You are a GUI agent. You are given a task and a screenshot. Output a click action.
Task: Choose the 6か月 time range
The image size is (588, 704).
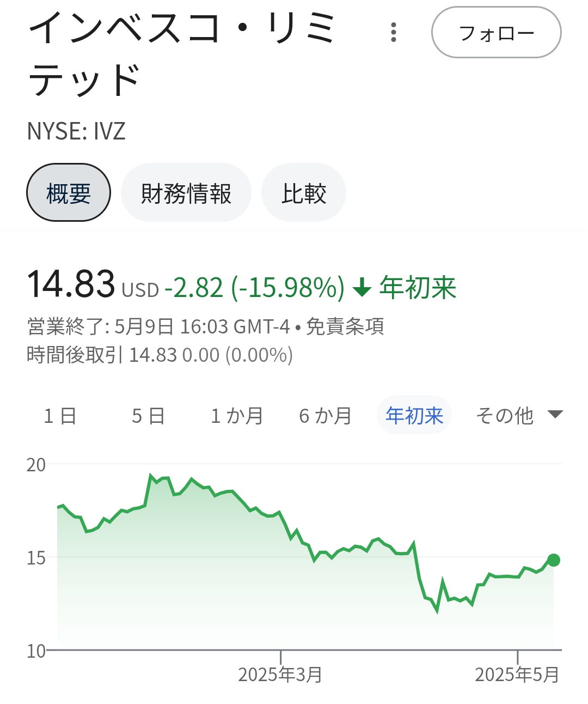pyautogui.click(x=326, y=416)
